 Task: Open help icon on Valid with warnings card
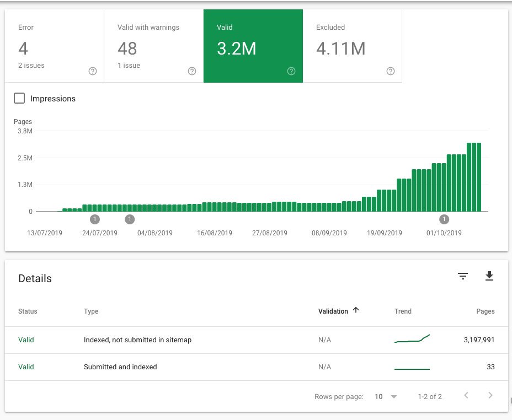pyautogui.click(x=192, y=71)
